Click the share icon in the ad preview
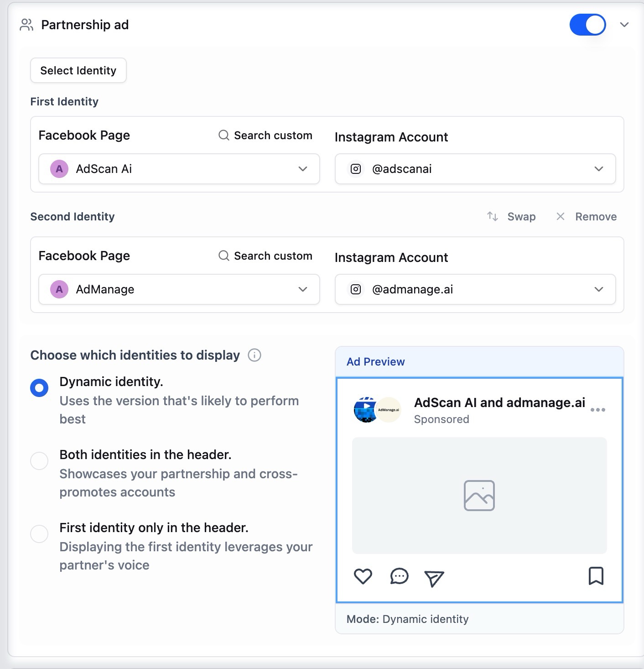This screenshot has height=669, width=644. pos(433,578)
